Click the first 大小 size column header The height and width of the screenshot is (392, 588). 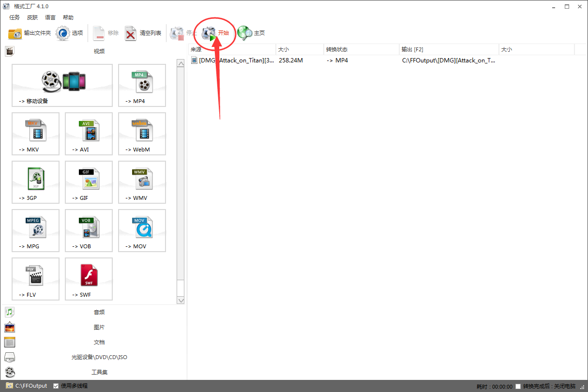click(x=300, y=49)
